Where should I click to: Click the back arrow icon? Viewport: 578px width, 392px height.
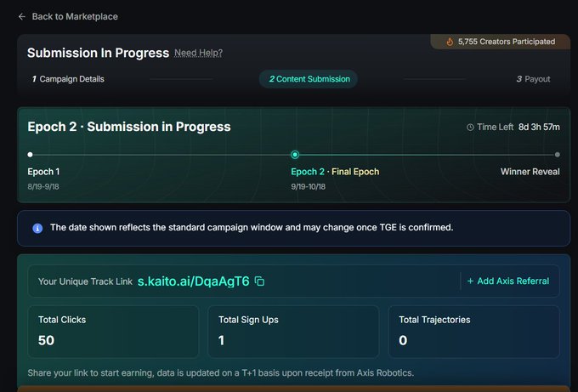(x=22, y=17)
